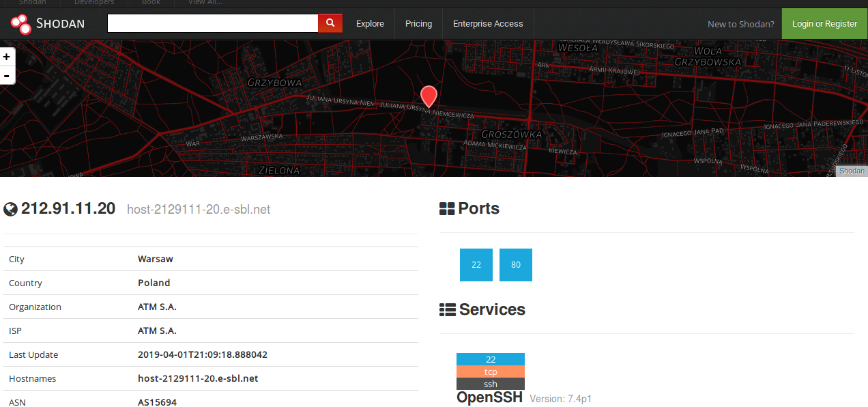Click WOLA GRZYBOWSKA label on the map
Viewport: 868px width, 407px height.
click(708, 56)
